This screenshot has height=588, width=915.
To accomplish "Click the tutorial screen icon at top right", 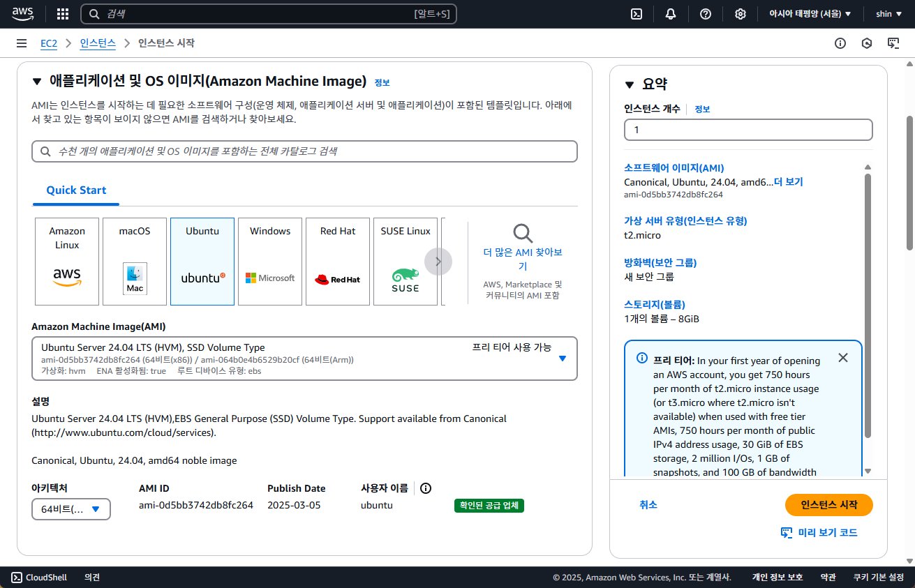I will click(x=893, y=43).
